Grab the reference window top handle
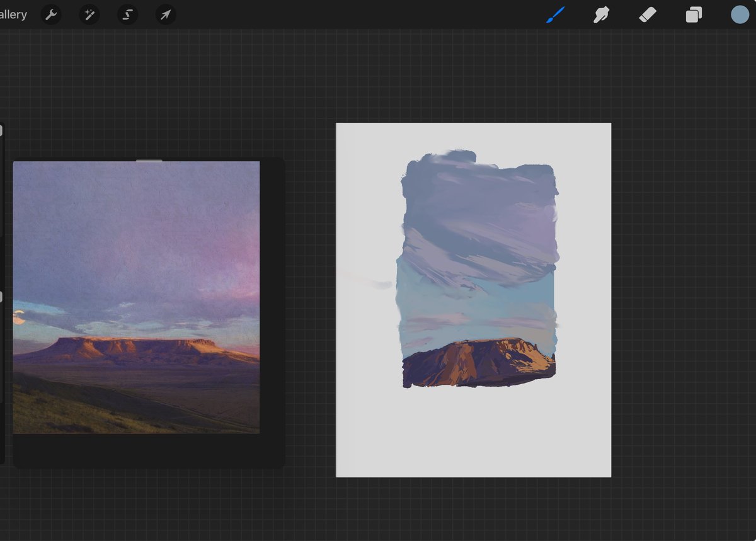The width and height of the screenshot is (756, 541). tap(149, 161)
